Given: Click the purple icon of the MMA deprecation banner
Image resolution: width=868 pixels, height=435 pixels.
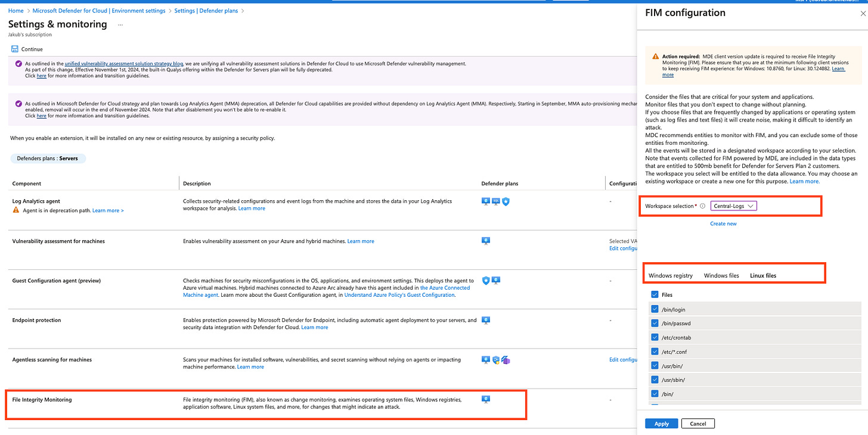Looking at the screenshot, I should 18,103.
